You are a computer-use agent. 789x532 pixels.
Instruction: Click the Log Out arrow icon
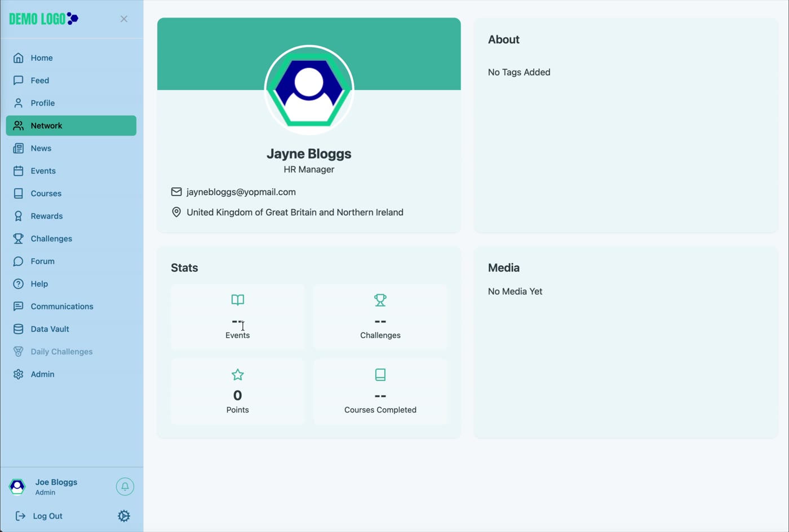coord(20,516)
